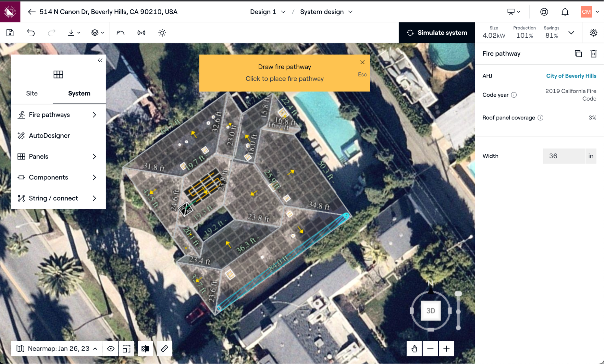Select the measure ruler tool
The width and height of the screenshot is (604, 364).
point(164,349)
